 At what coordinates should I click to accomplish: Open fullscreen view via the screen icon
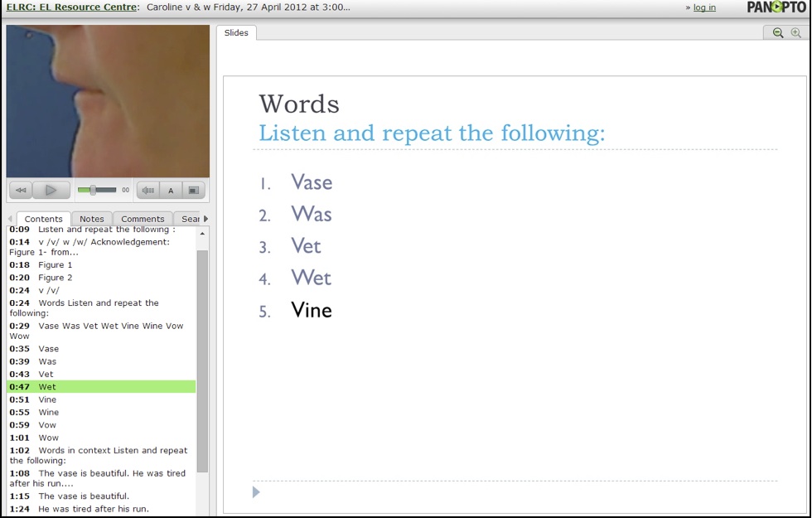[x=192, y=190]
